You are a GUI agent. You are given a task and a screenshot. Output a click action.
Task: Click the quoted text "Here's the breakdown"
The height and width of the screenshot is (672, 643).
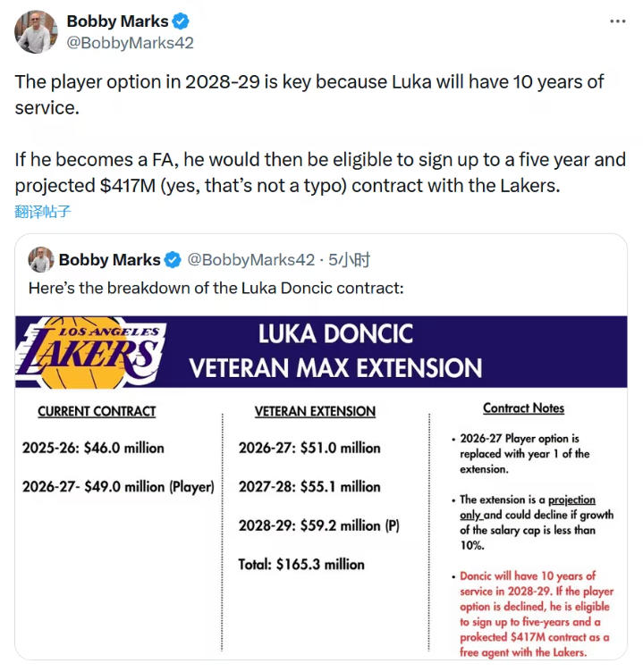[x=216, y=289]
